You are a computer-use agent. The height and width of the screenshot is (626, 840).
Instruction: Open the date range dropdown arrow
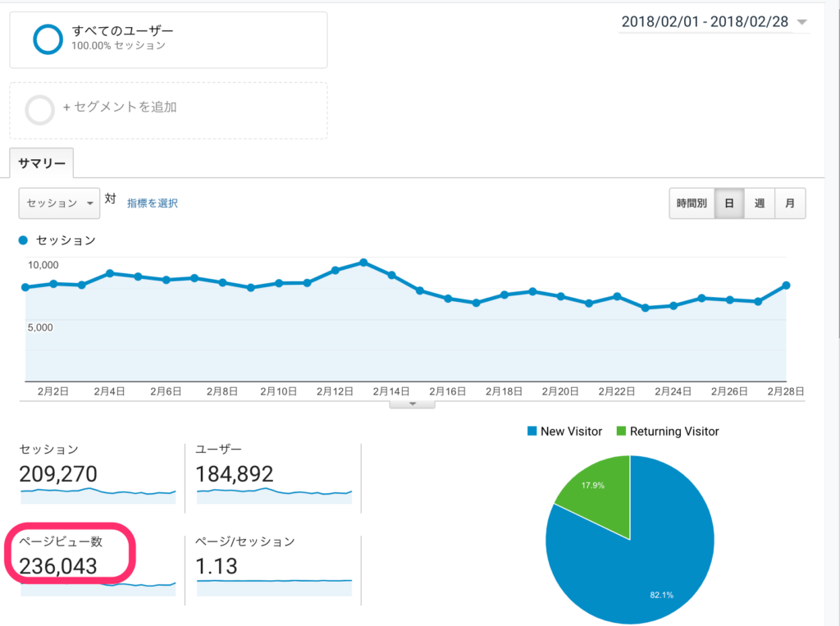pyautogui.click(x=801, y=22)
